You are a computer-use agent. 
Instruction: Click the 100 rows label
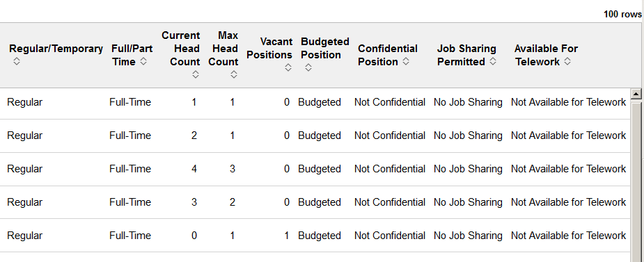(x=622, y=15)
